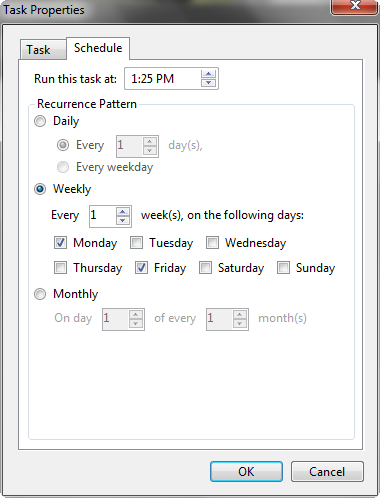
Task: Check the Saturday checkbox
Action: click(205, 268)
